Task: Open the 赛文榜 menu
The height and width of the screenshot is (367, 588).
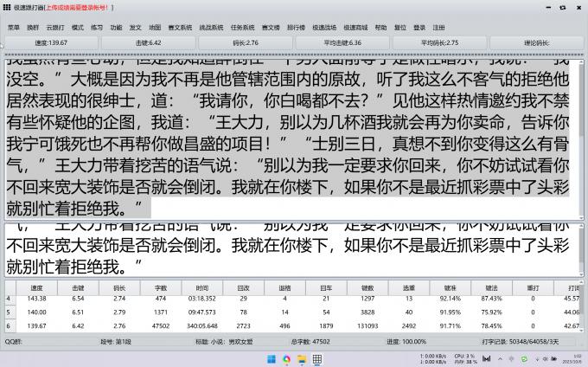Action: coord(272,28)
